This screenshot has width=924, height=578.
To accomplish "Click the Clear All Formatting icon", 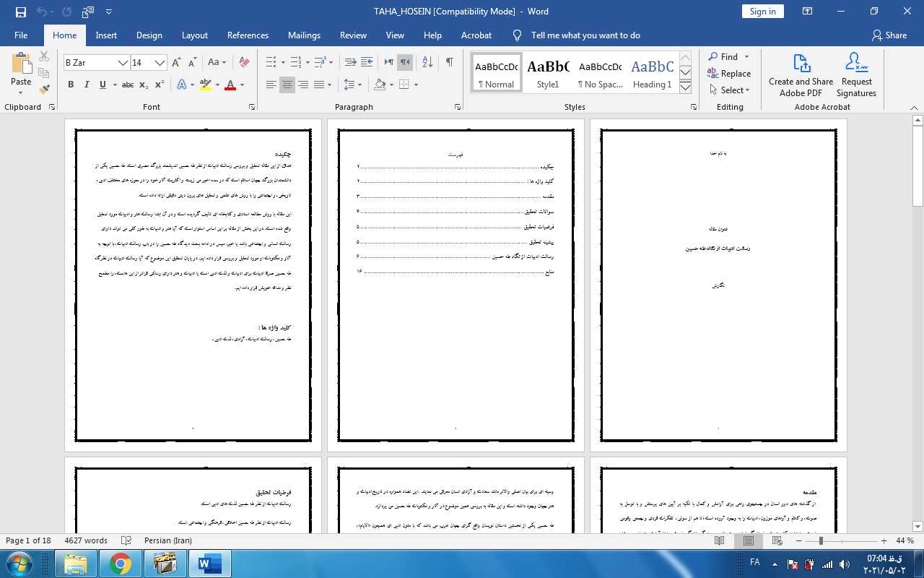I will click(x=244, y=62).
